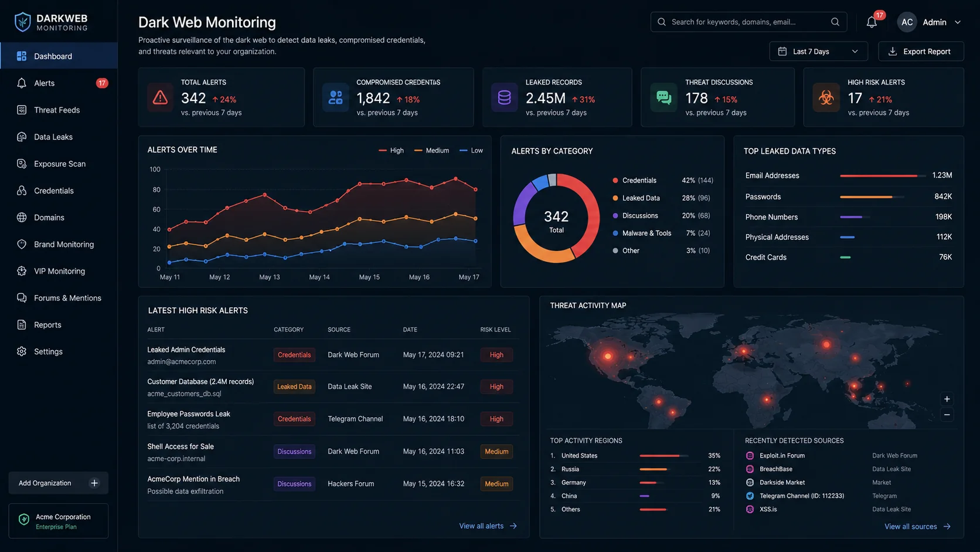
Task: Zoom in on the threat map
Action: [947, 399]
